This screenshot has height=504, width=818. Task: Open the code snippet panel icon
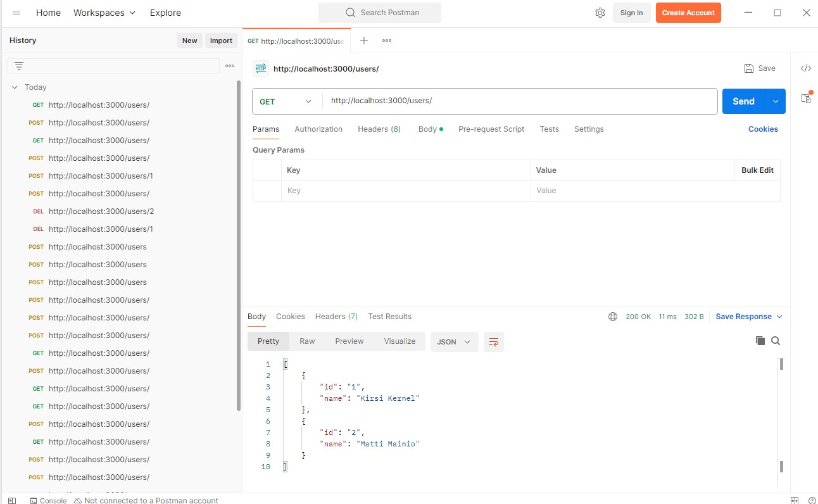pos(806,68)
